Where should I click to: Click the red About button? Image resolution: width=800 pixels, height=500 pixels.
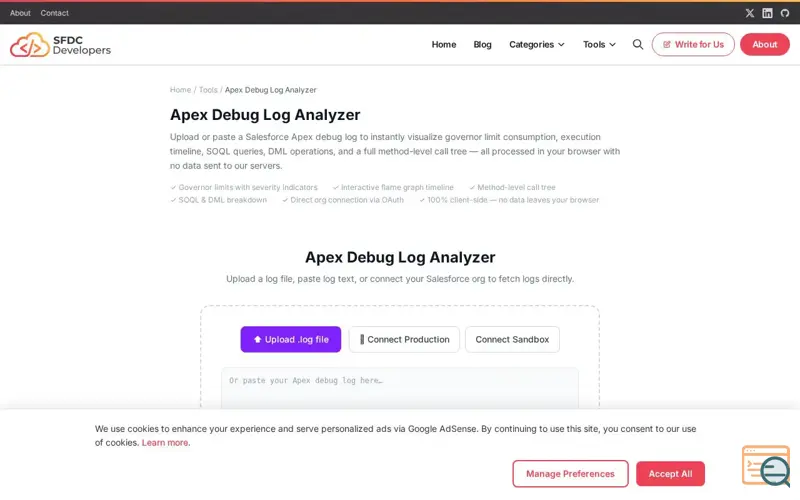765,44
